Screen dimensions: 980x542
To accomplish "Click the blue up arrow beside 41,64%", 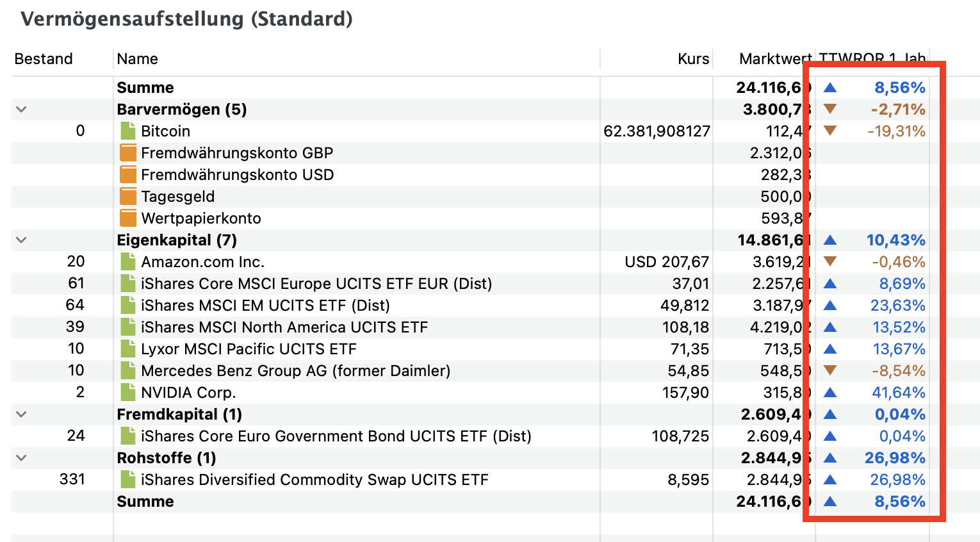I will [830, 393].
